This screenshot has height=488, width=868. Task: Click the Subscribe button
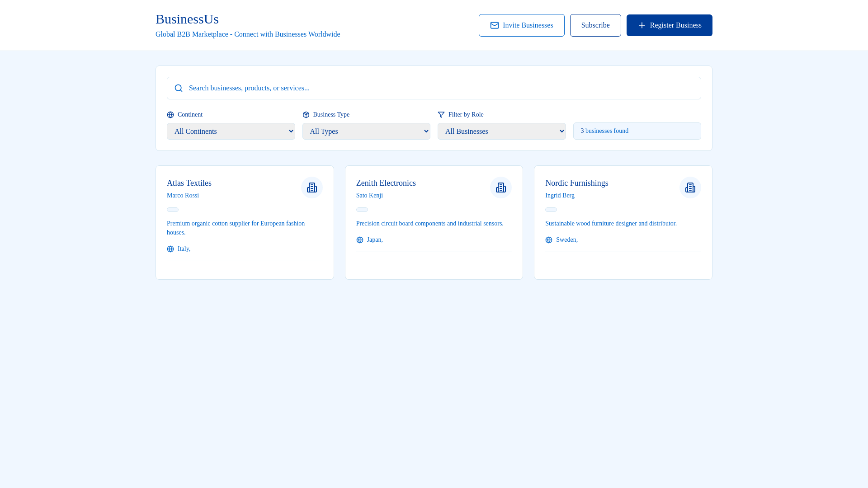tap(595, 25)
